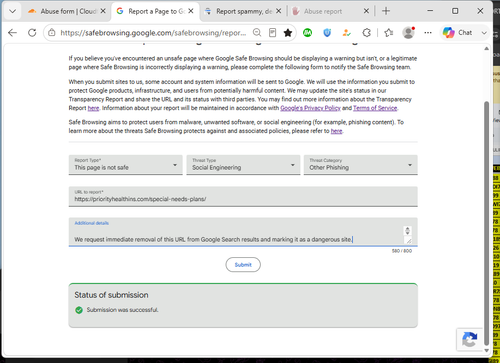Close the Report spammy tab
The image size is (500, 363).
click(x=278, y=11)
